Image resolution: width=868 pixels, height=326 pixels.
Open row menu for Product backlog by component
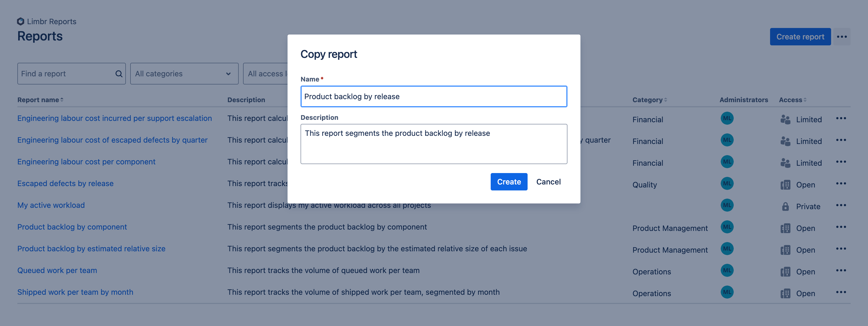(841, 227)
